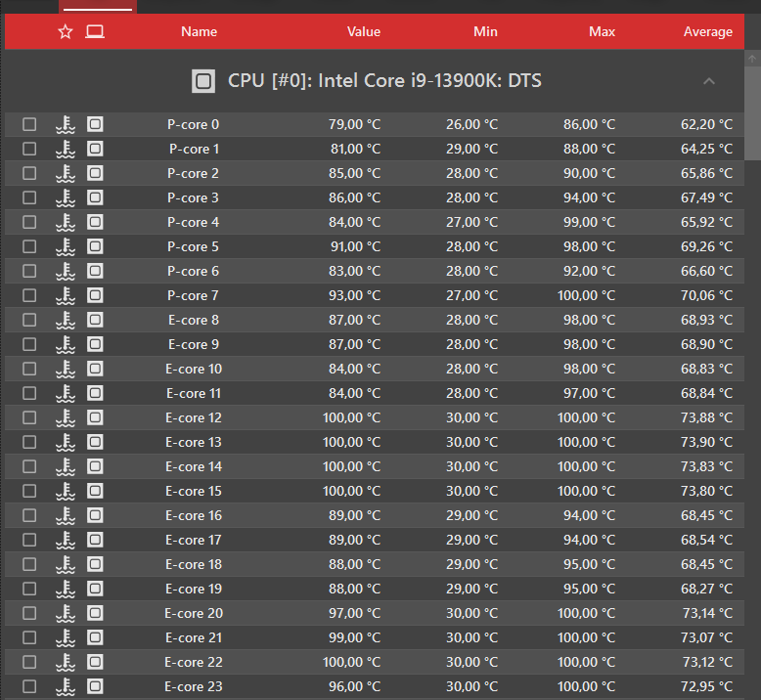Click the temperature icon in the P-core 2 row
This screenshot has height=700, width=761.
[x=66, y=173]
